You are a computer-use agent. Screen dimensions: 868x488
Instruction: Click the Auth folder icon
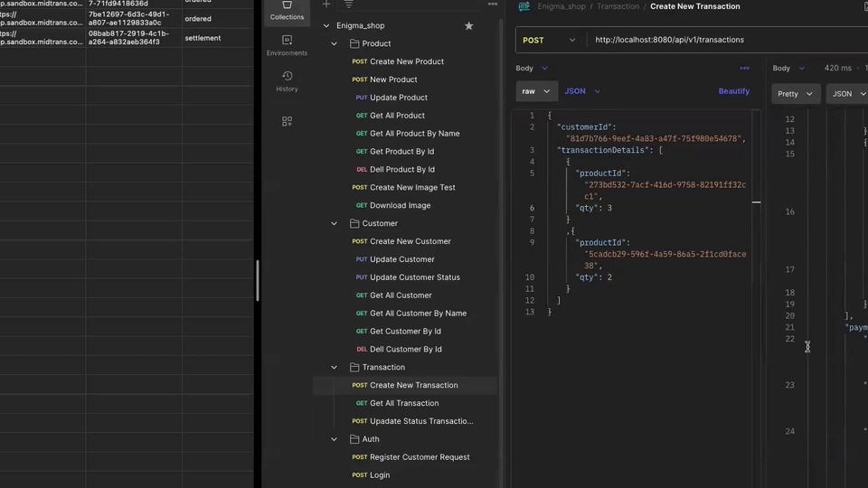coord(354,439)
